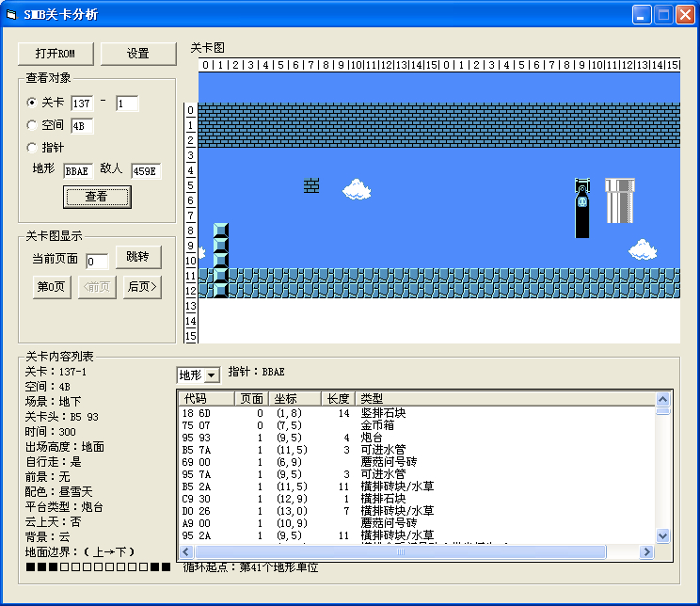Viewport: 700px width, 606px height.
Task: Click the 打开ROM button
Action: tap(56, 54)
